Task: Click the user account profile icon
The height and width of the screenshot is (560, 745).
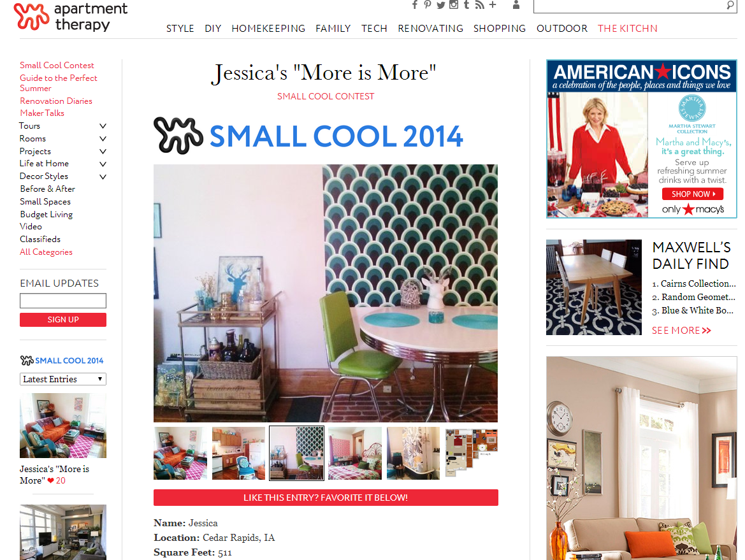Action: click(516, 4)
